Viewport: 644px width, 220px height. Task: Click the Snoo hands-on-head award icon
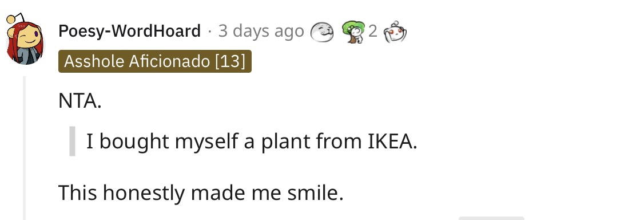click(395, 32)
